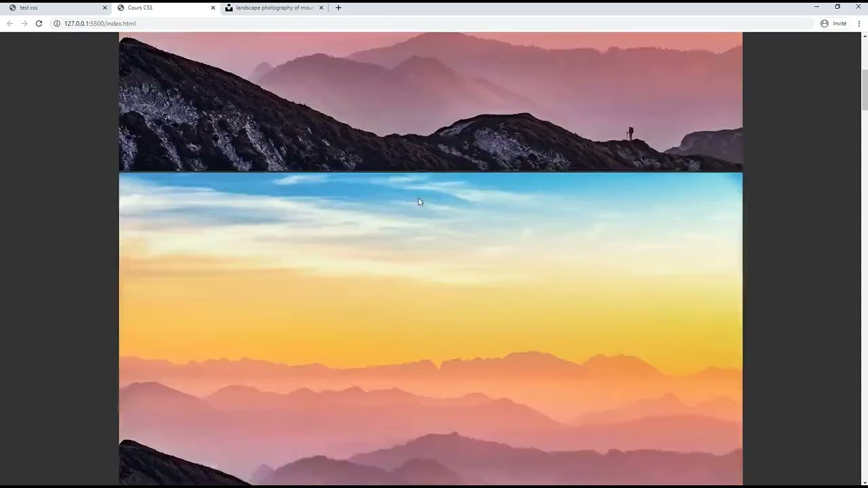This screenshot has width=868, height=488.
Task: Close the 'Cours CSS' tab
Action: click(x=213, y=7)
